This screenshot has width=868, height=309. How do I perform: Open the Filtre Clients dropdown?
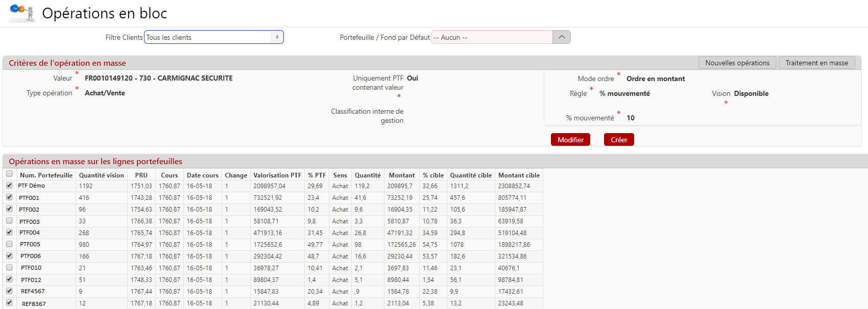pos(213,37)
